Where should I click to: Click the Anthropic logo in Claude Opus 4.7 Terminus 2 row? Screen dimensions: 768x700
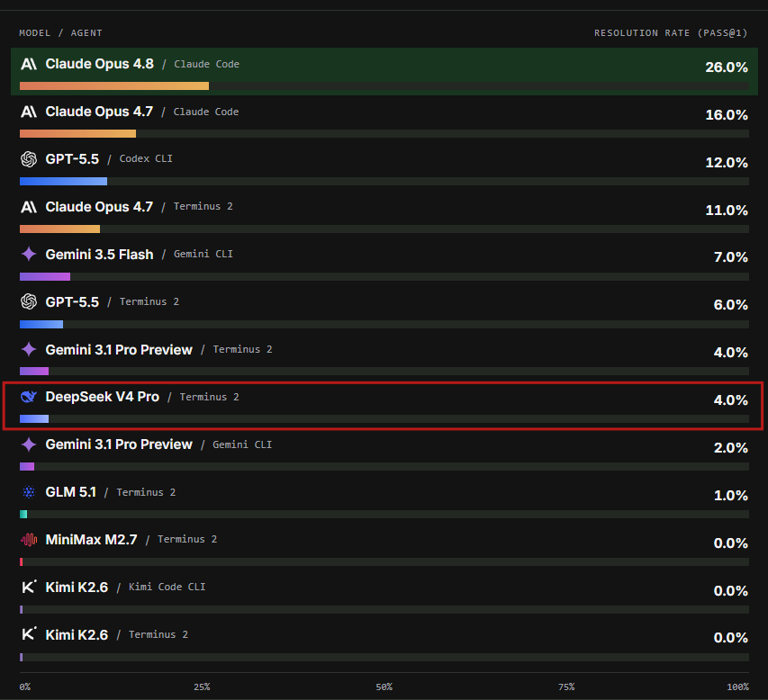pyautogui.click(x=29, y=207)
